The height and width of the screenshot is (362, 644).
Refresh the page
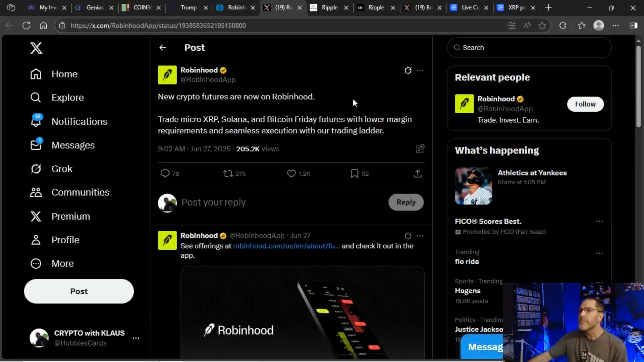(x=26, y=25)
